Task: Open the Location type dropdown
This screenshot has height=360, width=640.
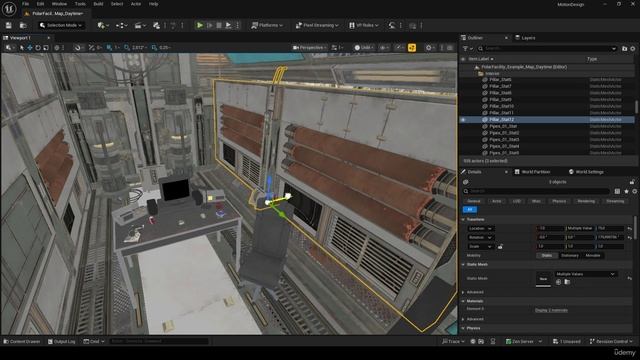Action: tap(480, 229)
